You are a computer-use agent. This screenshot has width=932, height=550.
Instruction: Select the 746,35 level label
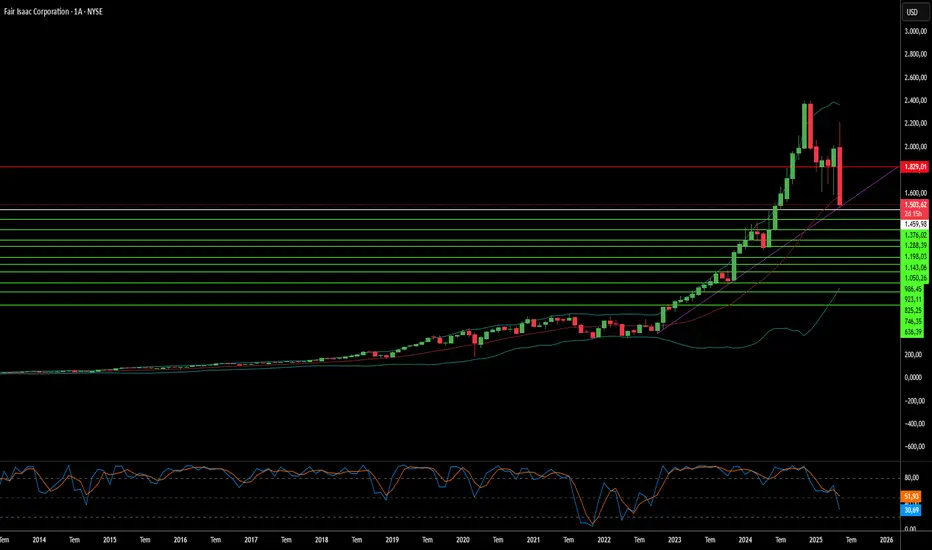click(914, 321)
